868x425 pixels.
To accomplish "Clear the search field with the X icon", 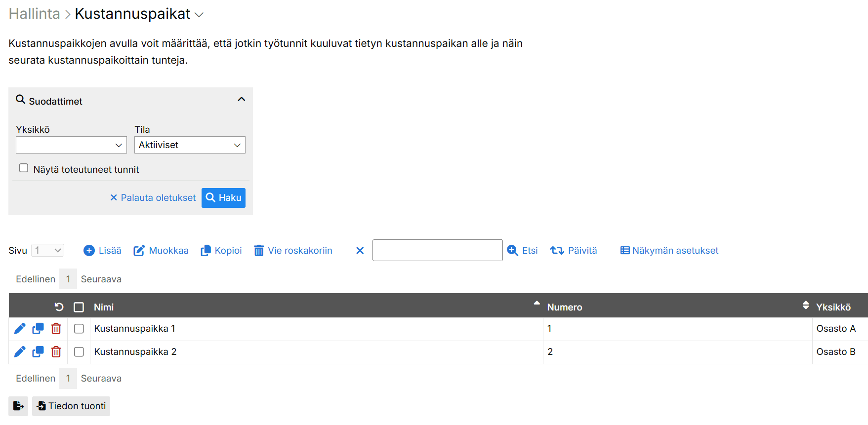I will click(x=360, y=251).
